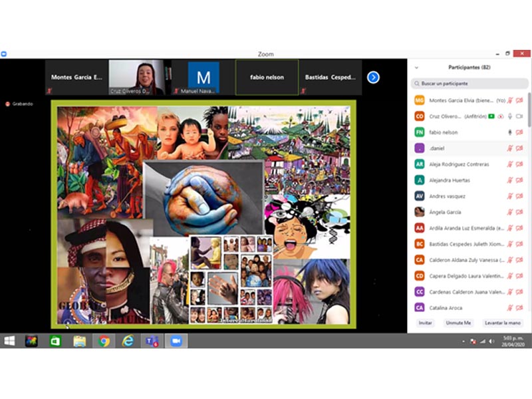Click the Participantes (82) panel title
Viewport: 532px width, 399px height.
[x=469, y=67]
